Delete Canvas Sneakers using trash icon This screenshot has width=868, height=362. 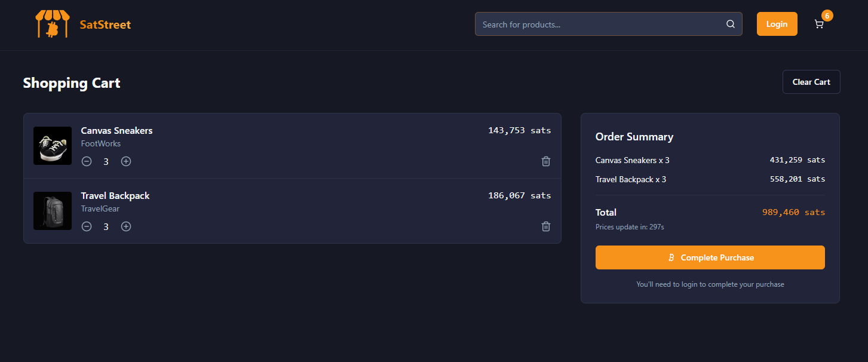click(x=545, y=161)
